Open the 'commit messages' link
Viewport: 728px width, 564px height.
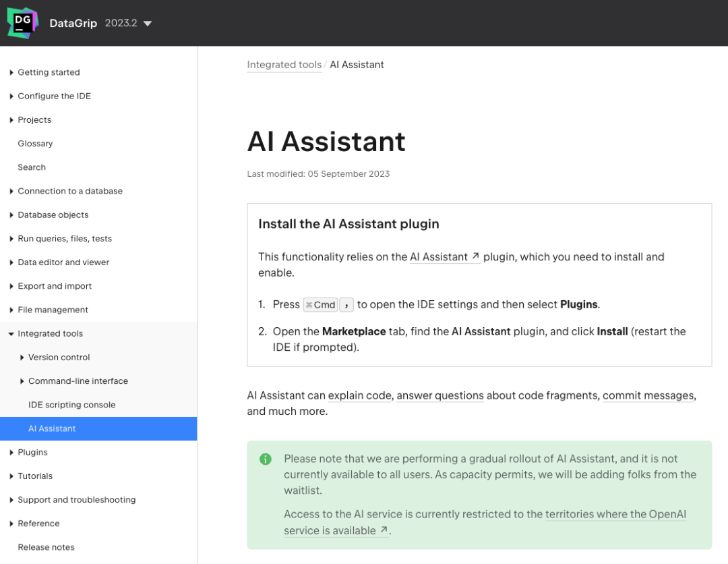click(x=648, y=395)
